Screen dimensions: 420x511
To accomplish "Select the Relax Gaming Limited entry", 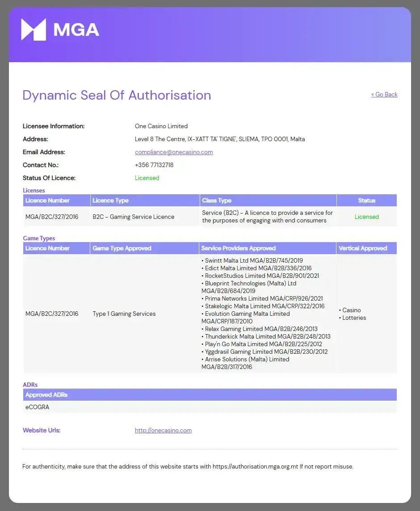I will tap(260, 329).
